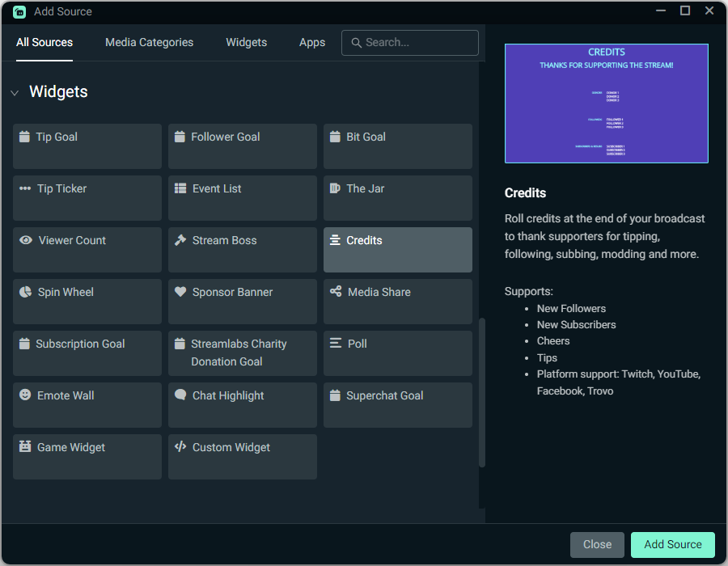Viewport: 728px width, 566px height.
Task: Select the Game Widget tile
Action: tap(87, 457)
